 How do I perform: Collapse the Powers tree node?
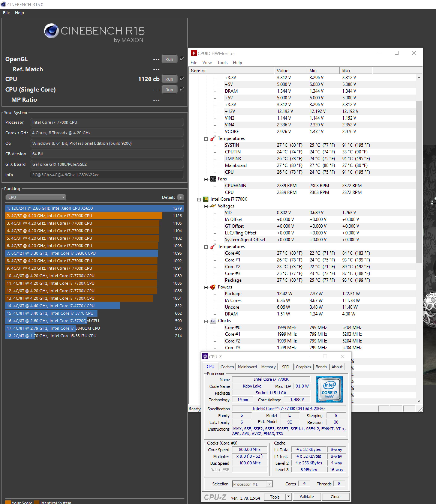[206, 287]
